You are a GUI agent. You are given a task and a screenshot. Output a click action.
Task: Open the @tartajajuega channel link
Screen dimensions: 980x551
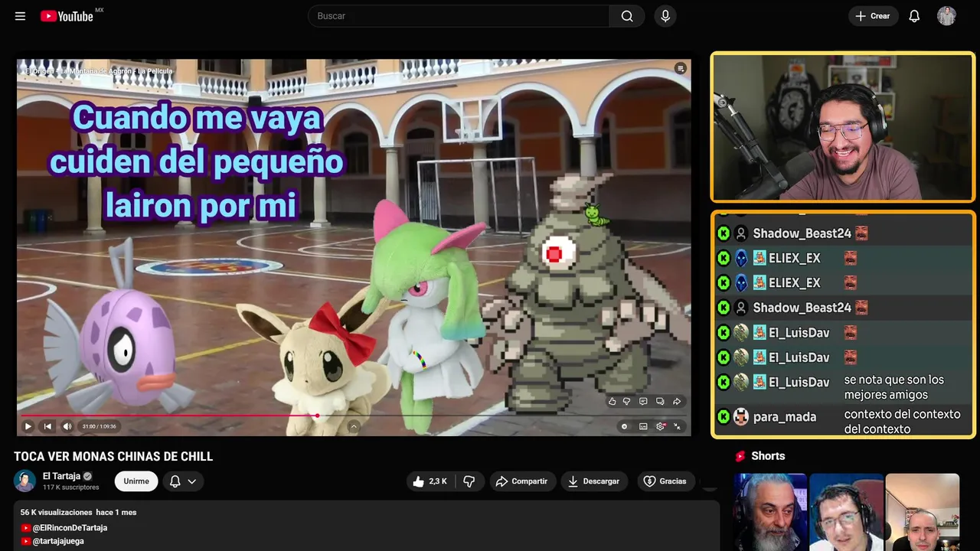coord(58,541)
